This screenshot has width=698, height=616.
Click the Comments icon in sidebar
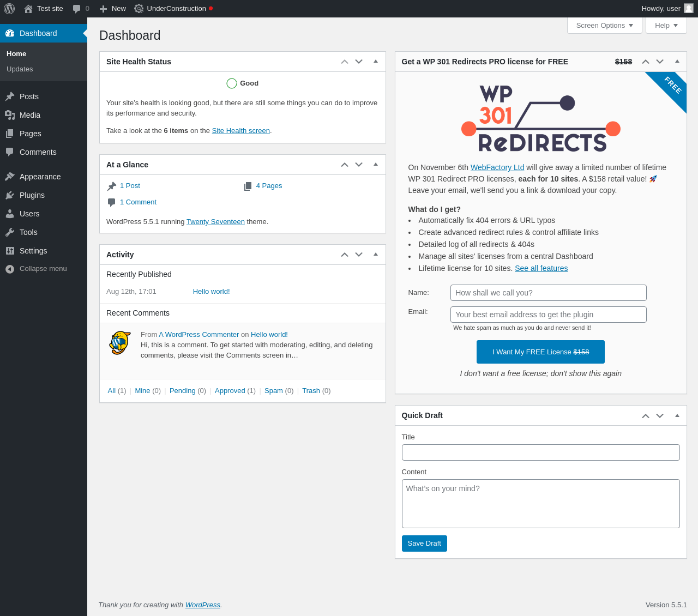click(x=10, y=152)
